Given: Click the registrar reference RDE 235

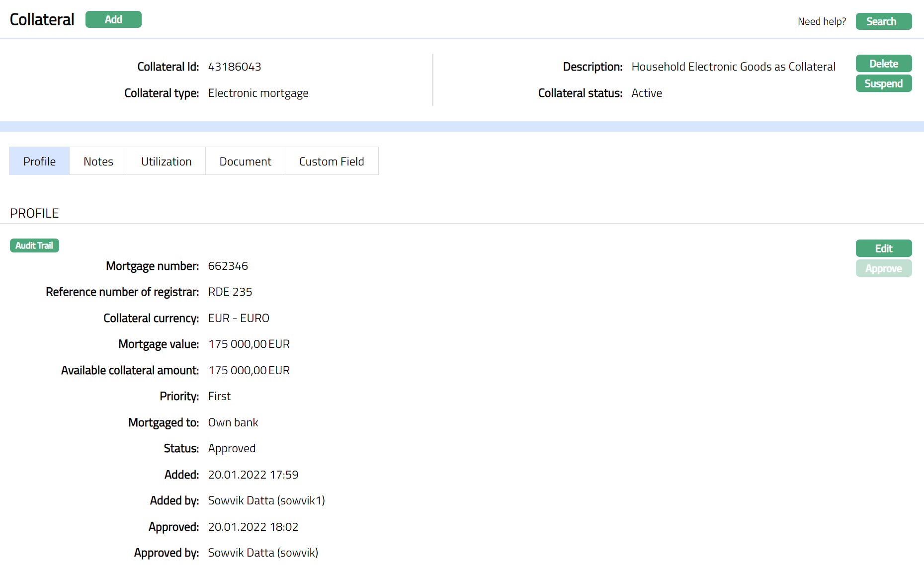Looking at the screenshot, I should coord(230,292).
